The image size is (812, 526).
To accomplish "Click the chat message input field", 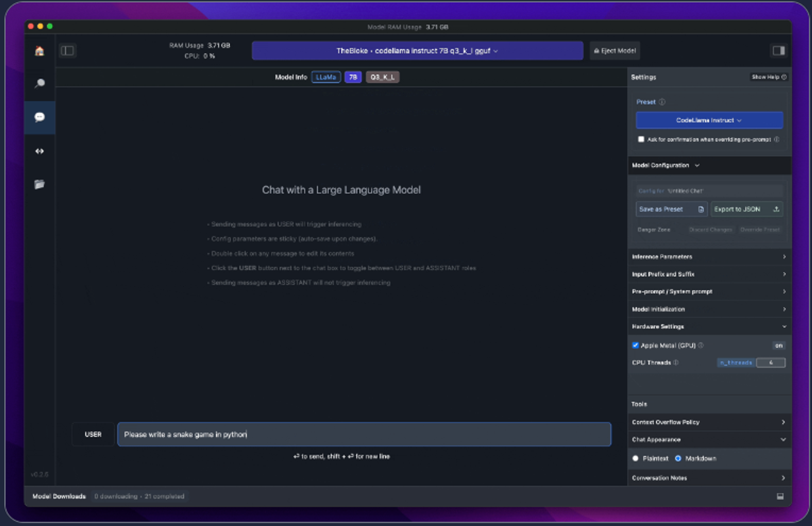I will [364, 434].
